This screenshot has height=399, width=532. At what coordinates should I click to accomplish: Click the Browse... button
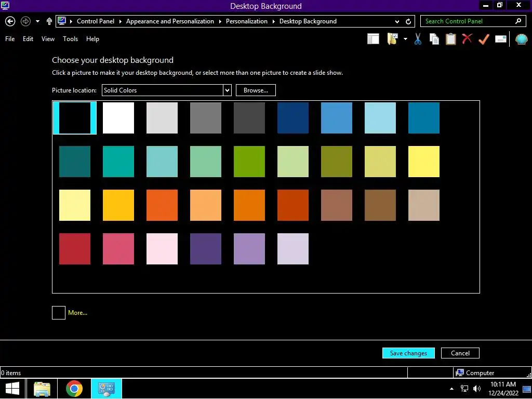pos(256,90)
